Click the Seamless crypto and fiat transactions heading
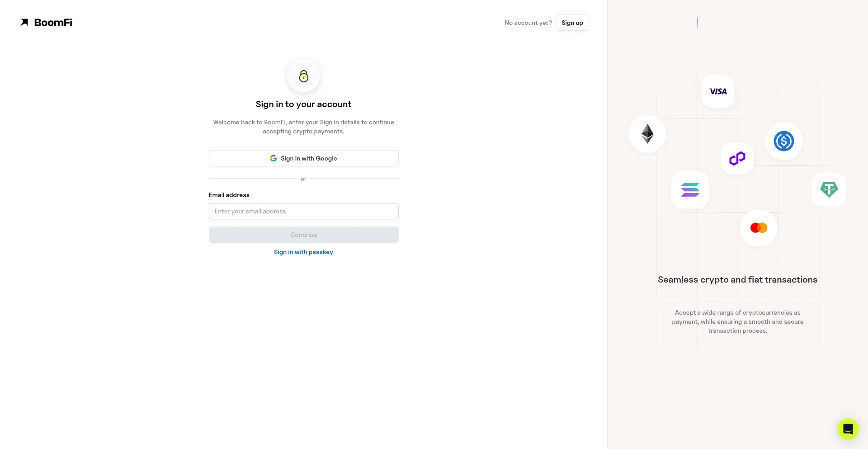 pos(737,280)
